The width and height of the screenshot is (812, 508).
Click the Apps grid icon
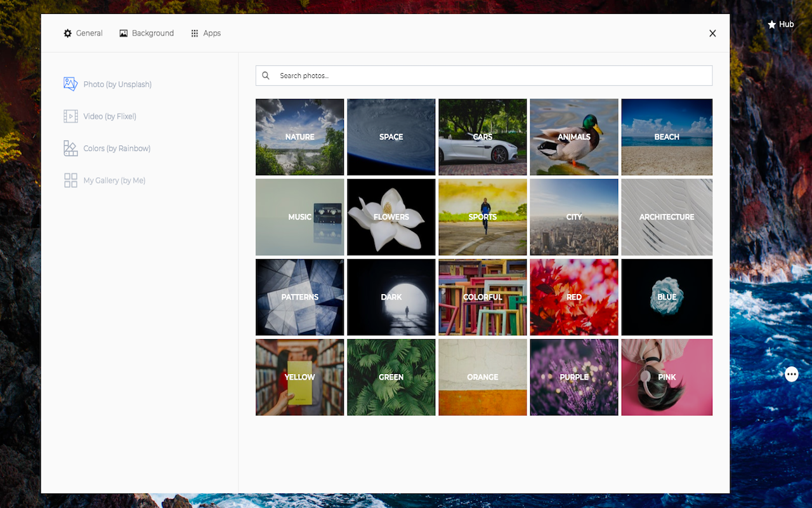pos(195,33)
